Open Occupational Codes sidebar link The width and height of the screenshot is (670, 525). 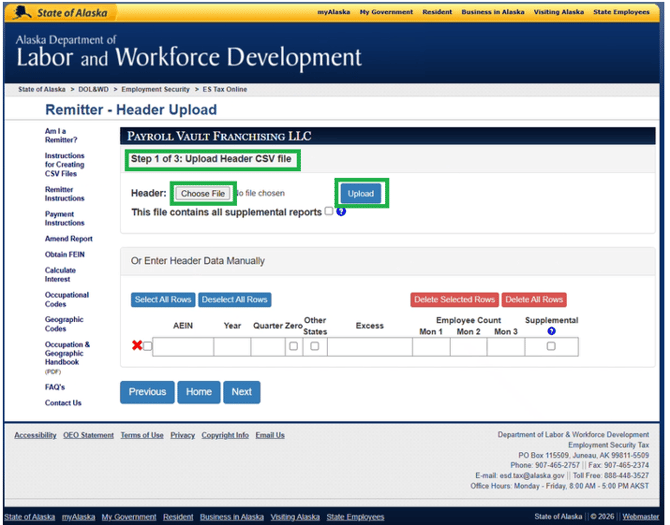pos(67,299)
